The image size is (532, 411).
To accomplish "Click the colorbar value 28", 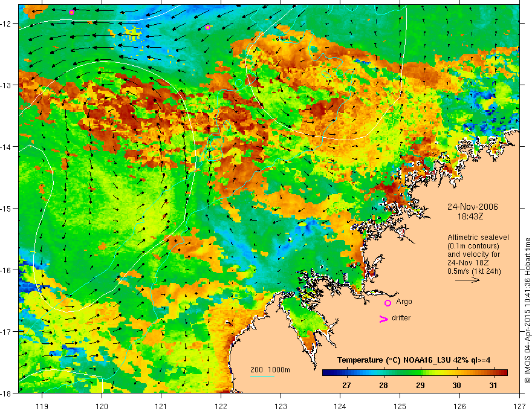I will coord(383,385).
